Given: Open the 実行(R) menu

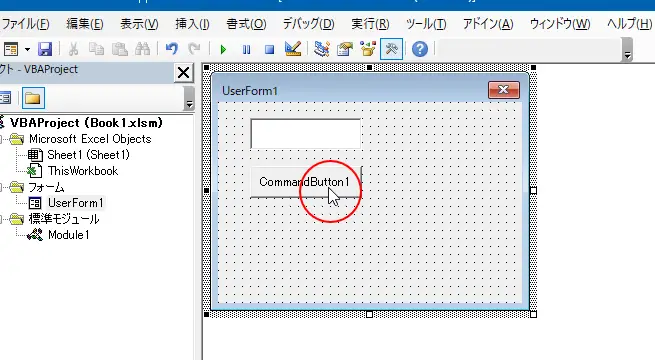Looking at the screenshot, I should [370, 24].
